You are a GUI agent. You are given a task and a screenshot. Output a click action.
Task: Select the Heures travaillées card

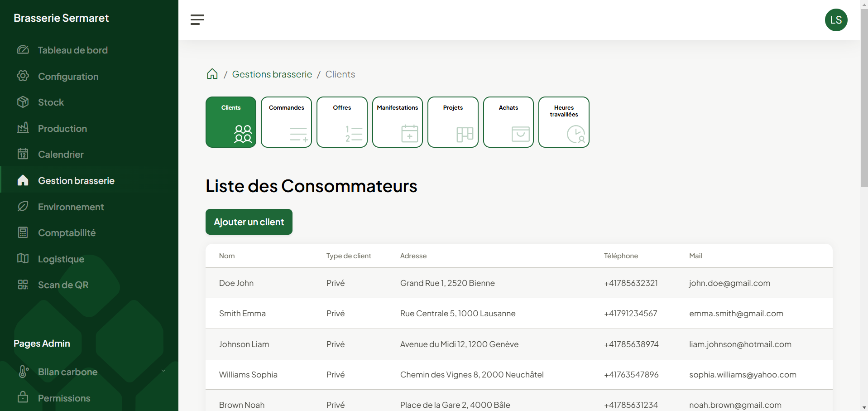[564, 122]
